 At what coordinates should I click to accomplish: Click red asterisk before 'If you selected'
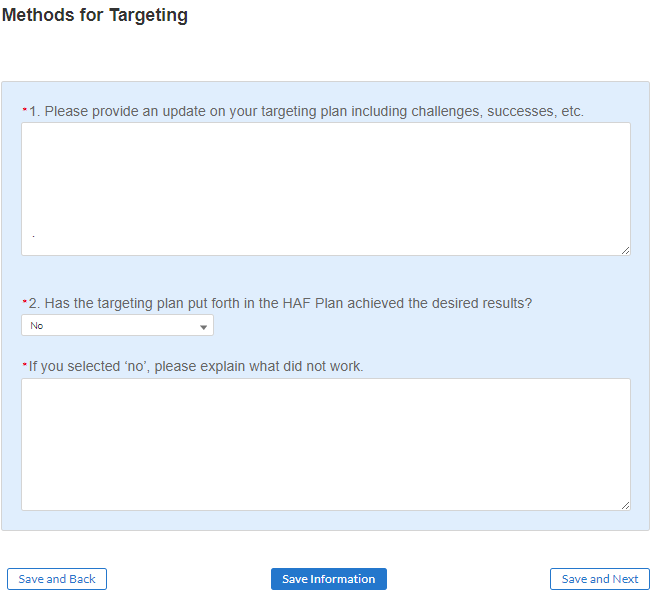[24, 366]
